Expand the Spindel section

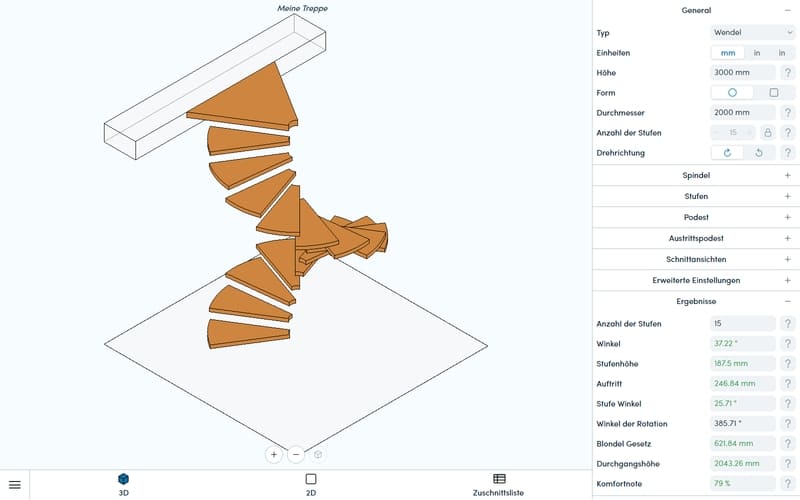click(696, 175)
